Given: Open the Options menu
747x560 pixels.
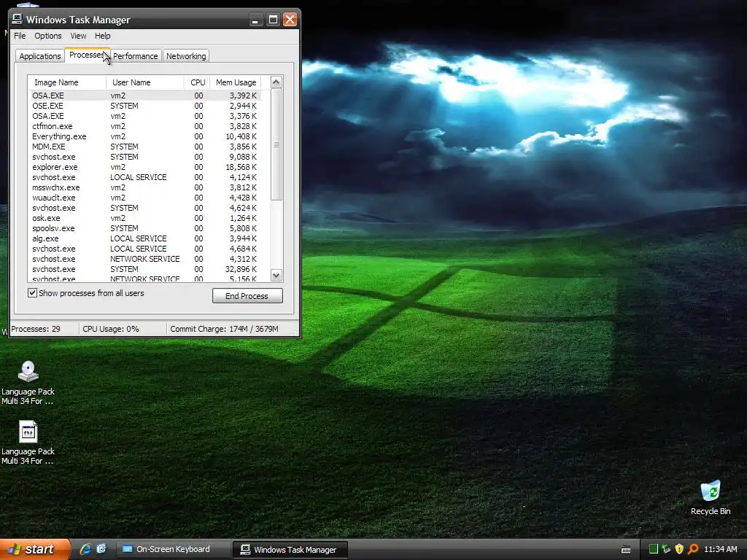Looking at the screenshot, I should 47,36.
